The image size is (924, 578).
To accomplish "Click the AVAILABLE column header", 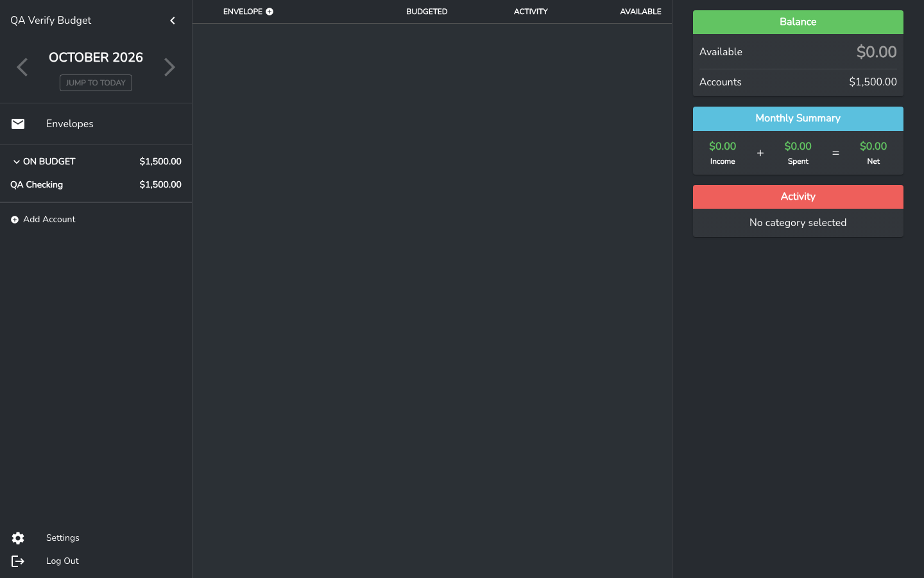I will pyautogui.click(x=640, y=12).
